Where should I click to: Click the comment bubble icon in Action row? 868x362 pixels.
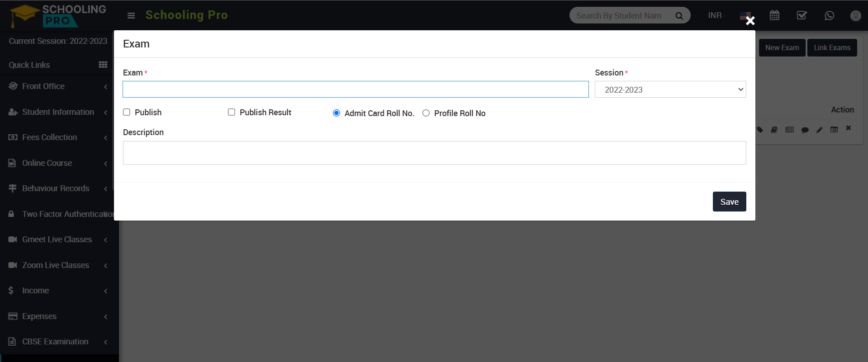(x=805, y=130)
